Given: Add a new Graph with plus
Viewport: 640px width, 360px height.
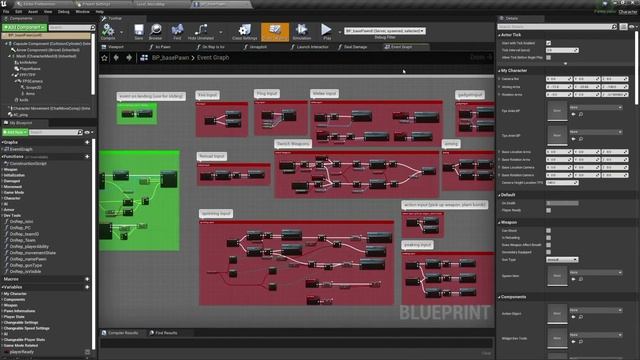Looking at the screenshot, I should click(87, 142).
